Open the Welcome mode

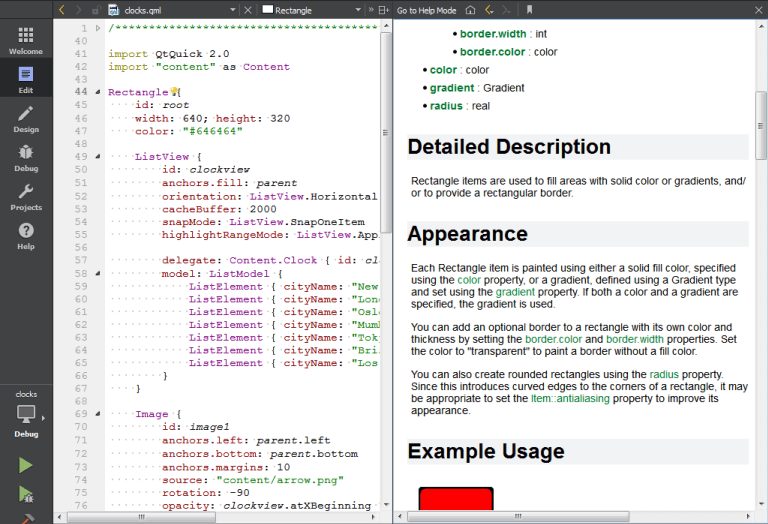[x=25, y=40]
